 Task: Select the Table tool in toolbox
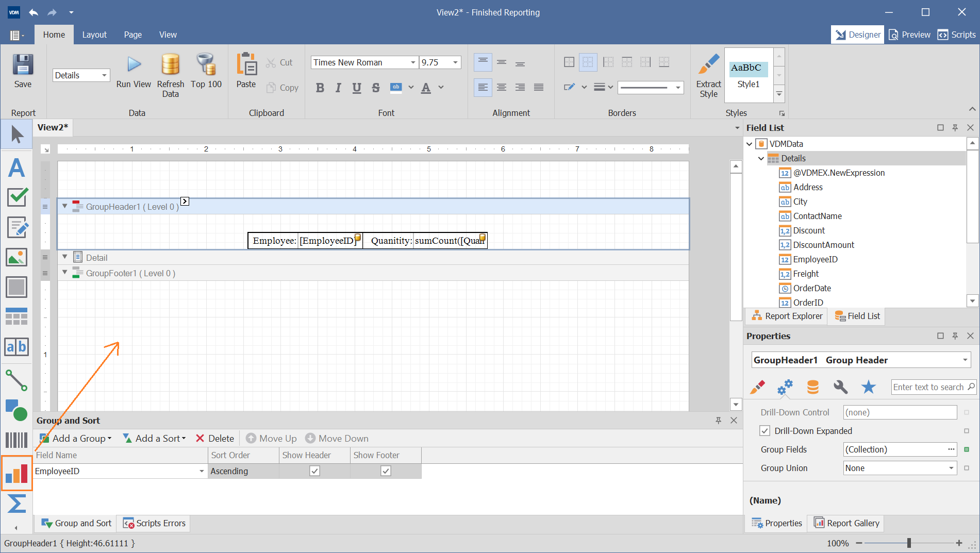tap(16, 316)
